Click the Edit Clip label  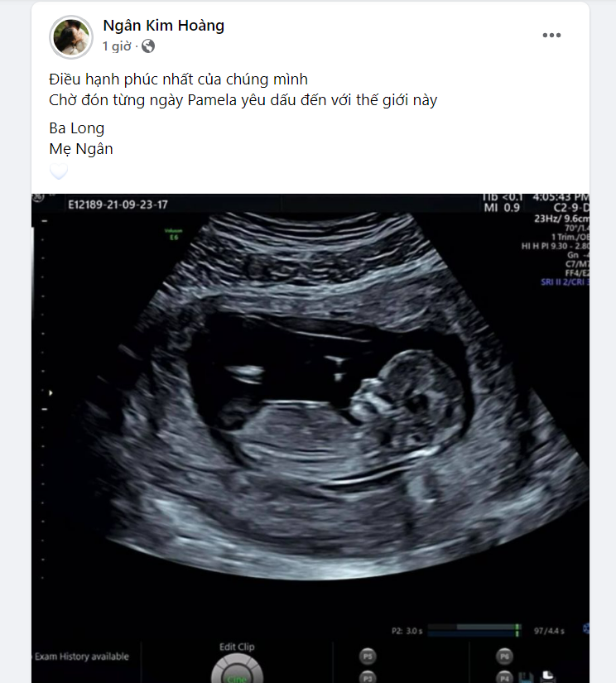pyautogui.click(x=237, y=647)
